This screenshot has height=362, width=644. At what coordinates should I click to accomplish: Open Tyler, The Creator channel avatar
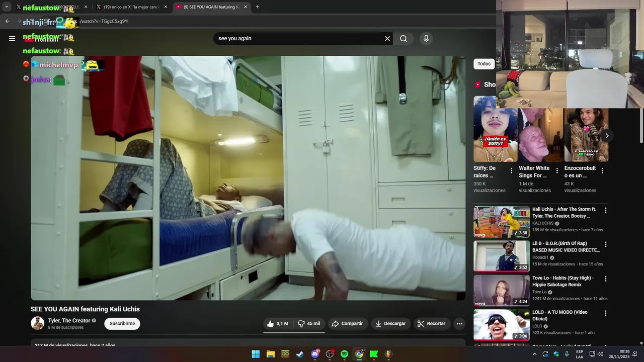[38, 323]
